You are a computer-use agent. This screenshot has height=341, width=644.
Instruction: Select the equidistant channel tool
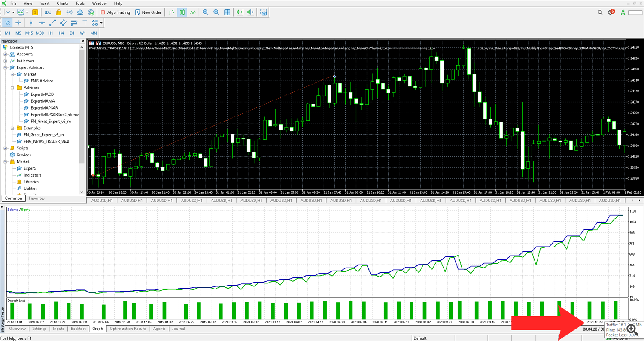coord(63,23)
